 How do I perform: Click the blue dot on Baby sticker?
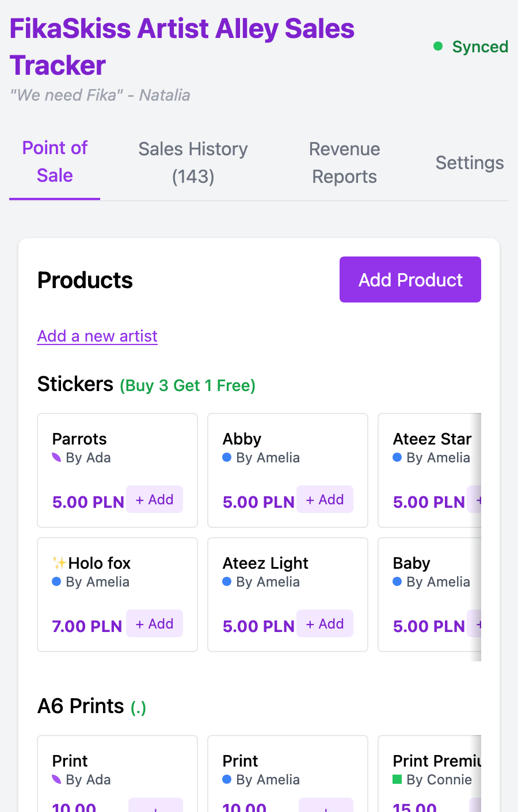tap(397, 581)
